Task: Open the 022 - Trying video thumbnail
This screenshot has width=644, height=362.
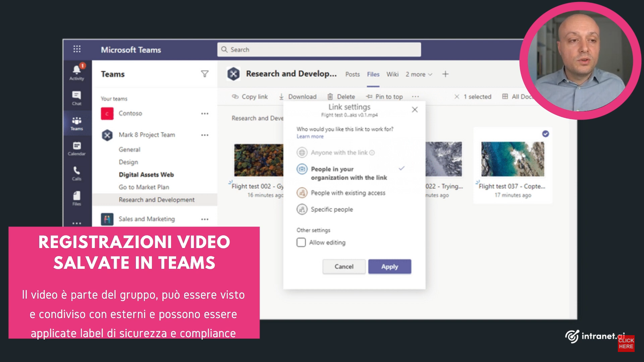Action: pos(444,159)
